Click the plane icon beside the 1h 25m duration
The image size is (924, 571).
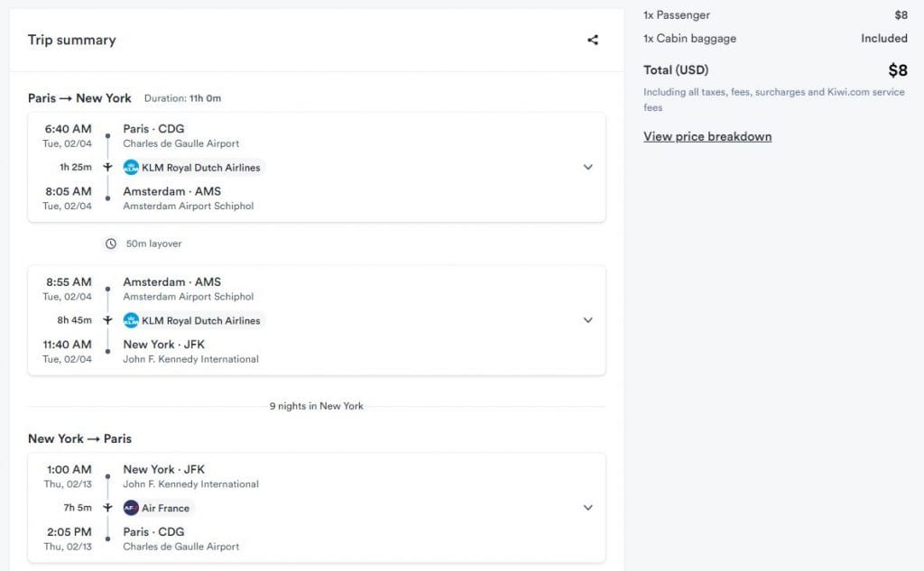pyautogui.click(x=107, y=167)
